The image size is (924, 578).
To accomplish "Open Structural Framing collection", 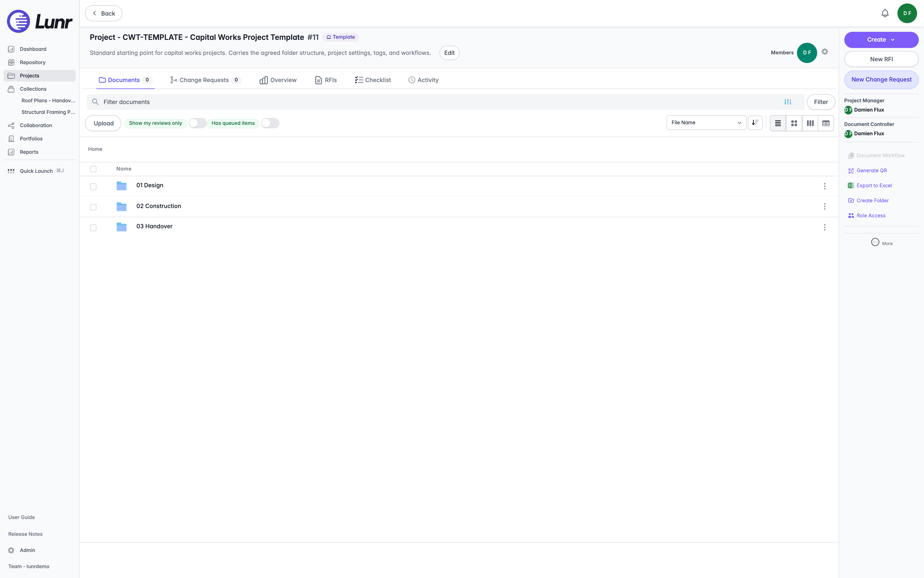I will pyautogui.click(x=48, y=112).
